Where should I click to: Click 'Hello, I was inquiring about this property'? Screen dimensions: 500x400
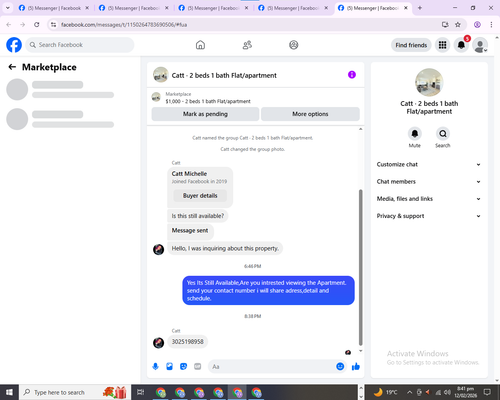225,248
